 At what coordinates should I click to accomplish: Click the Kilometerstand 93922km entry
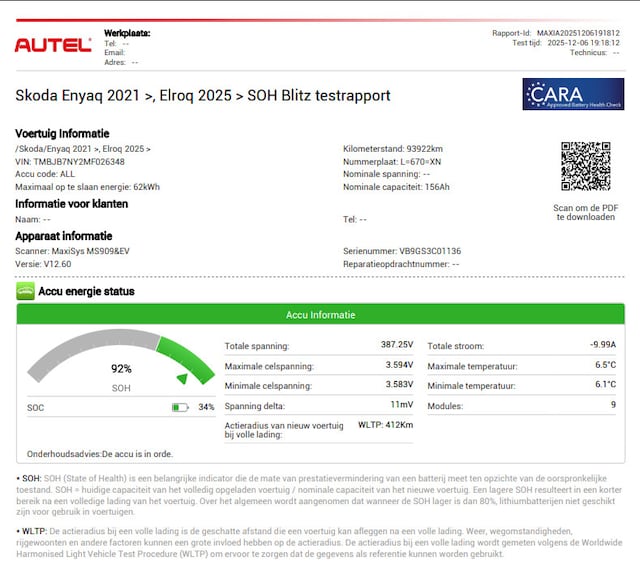pos(393,148)
